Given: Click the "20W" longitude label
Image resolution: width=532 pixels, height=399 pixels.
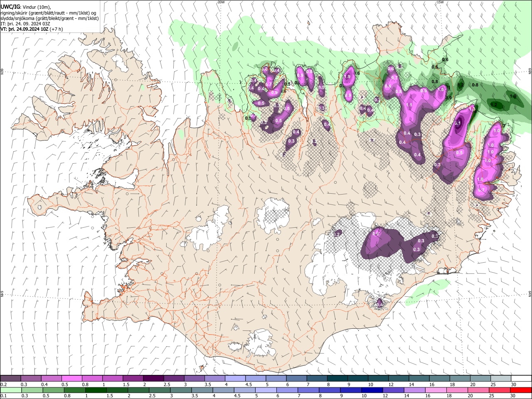Looking at the screenshot, I should click(221, 2).
